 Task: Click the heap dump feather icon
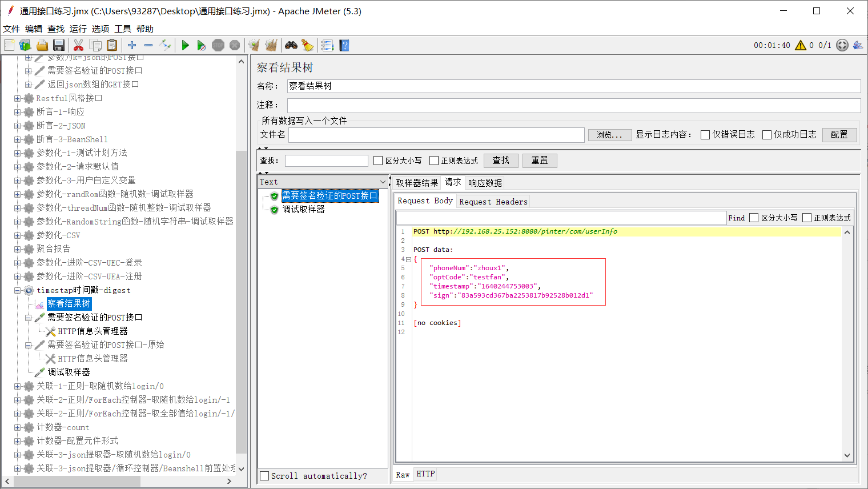858,45
